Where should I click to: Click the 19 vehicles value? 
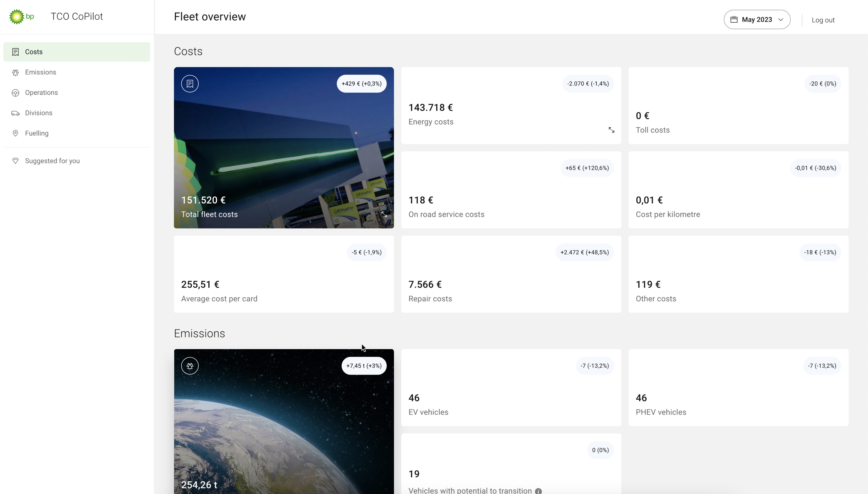(x=414, y=474)
